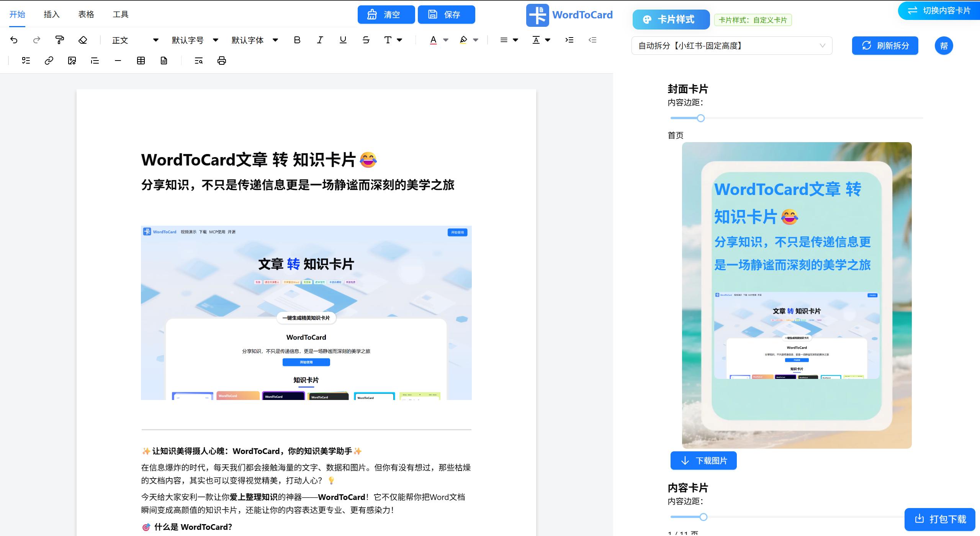This screenshot has width=980, height=536.
Task: Open the 默认字体 font family dropdown
Action: point(255,40)
